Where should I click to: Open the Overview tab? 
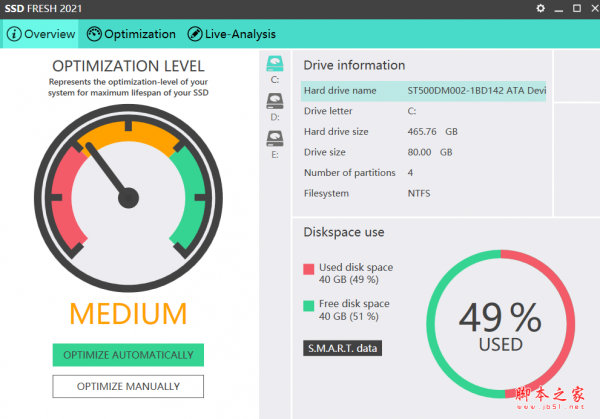point(41,34)
